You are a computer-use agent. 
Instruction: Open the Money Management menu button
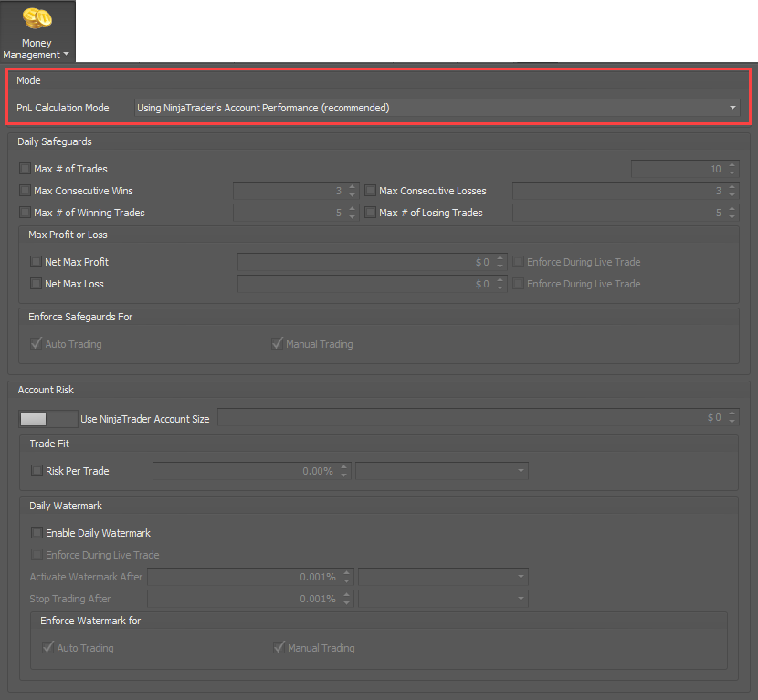[37, 32]
